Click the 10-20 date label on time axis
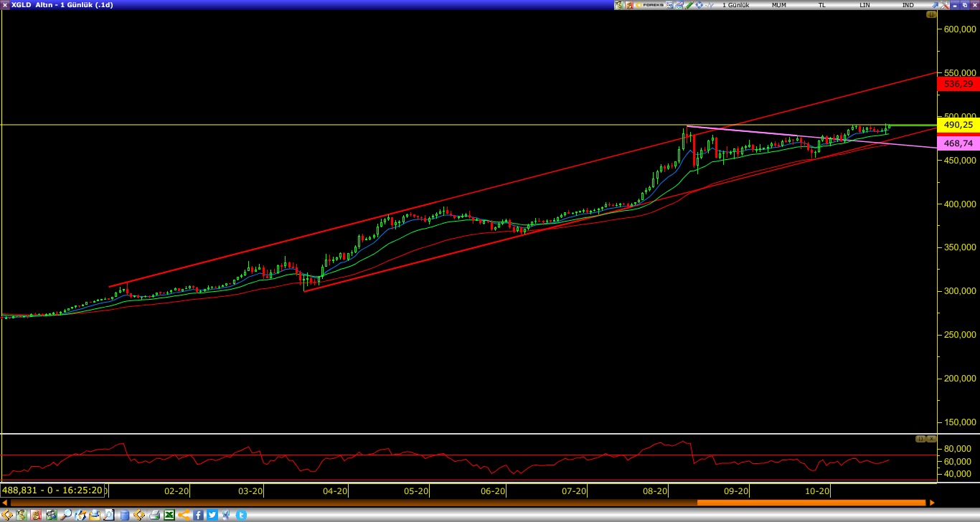The width and height of the screenshot is (980, 522). (817, 491)
